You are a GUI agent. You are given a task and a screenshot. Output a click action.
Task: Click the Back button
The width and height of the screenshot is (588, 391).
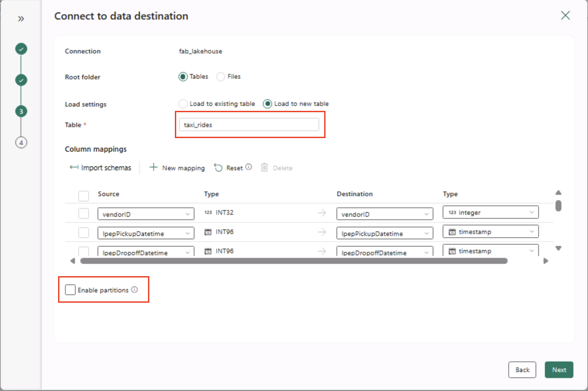click(522, 370)
